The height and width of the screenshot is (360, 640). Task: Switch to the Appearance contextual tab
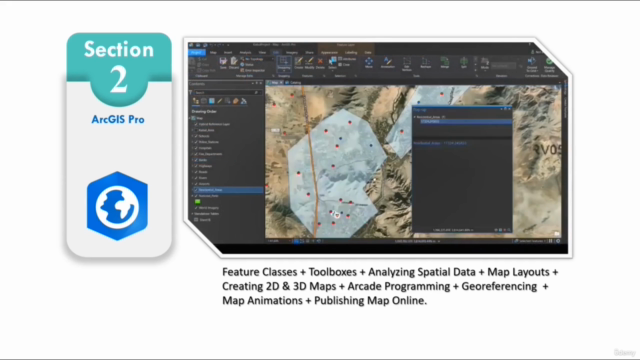click(329, 53)
